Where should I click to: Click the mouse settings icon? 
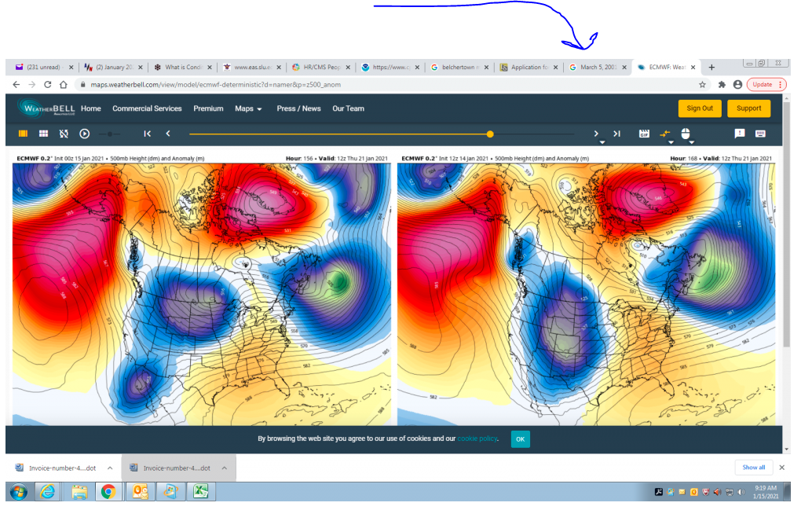[x=685, y=134]
